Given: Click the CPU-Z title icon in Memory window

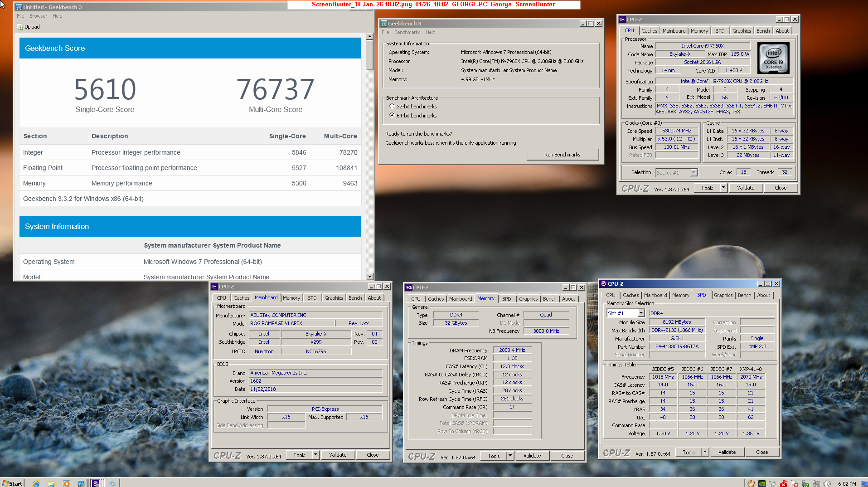Looking at the screenshot, I should 409,287.
